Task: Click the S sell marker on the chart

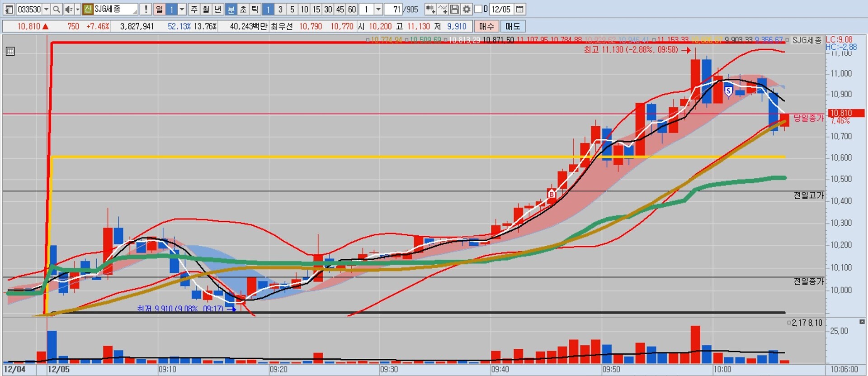Action: click(729, 91)
